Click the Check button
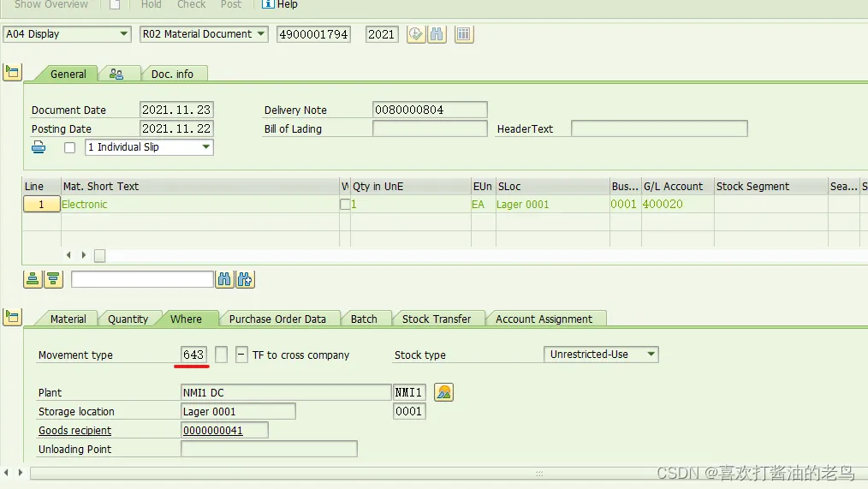 192,4
